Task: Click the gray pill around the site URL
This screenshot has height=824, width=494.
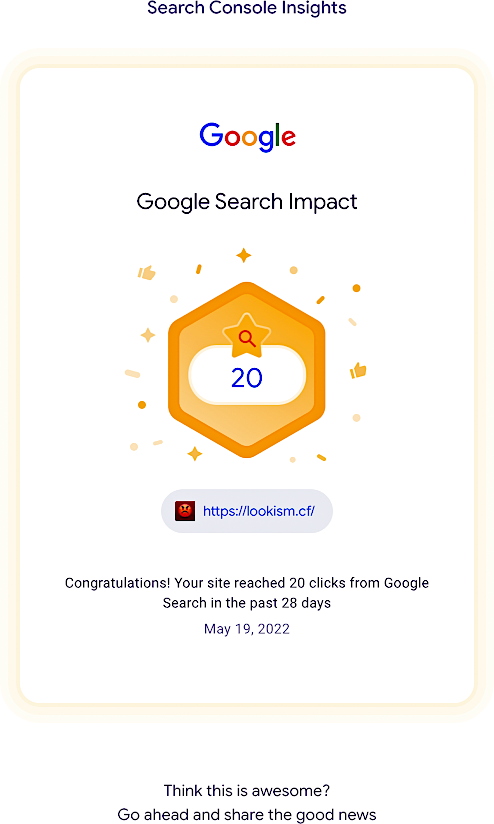Action: point(246,511)
